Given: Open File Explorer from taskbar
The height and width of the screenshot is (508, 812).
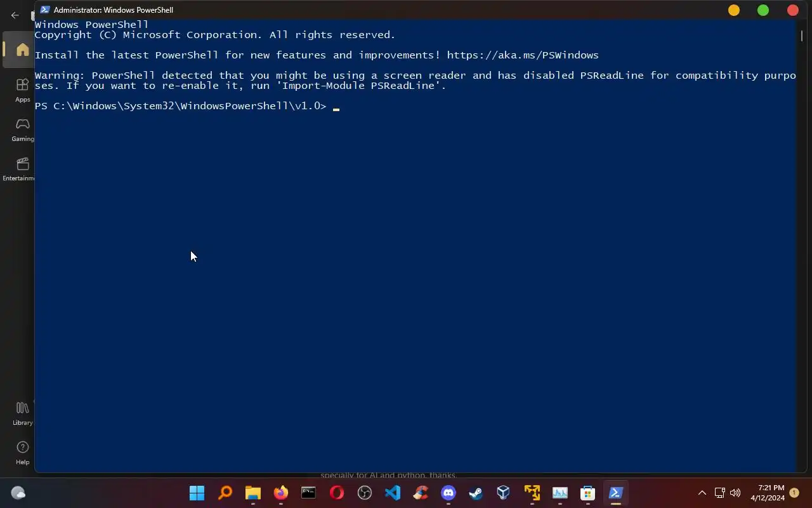Looking at the screenshot, I should (253, 493).
